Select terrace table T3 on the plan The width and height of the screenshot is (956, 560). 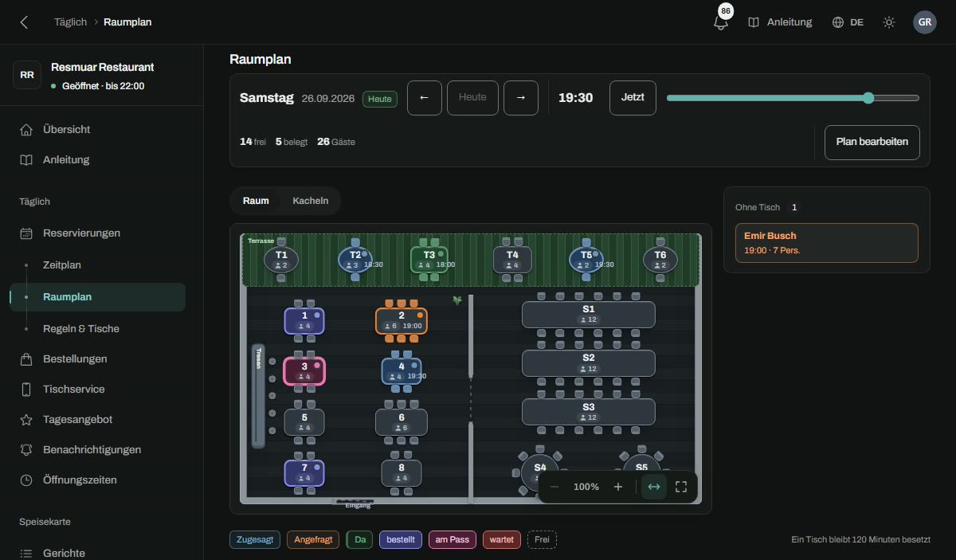coord(429,260)
